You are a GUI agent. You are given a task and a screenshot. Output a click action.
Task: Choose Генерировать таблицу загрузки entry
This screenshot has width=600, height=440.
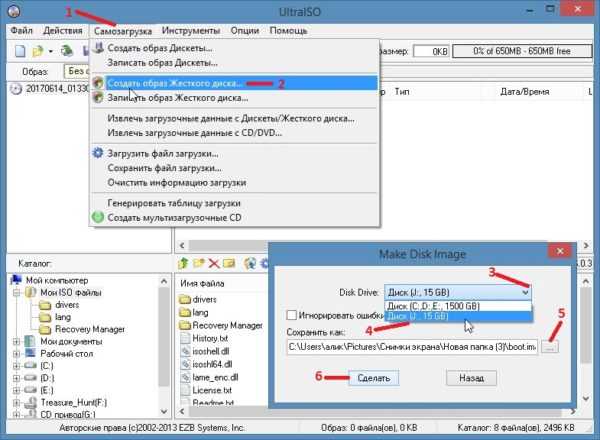[235, 203]
